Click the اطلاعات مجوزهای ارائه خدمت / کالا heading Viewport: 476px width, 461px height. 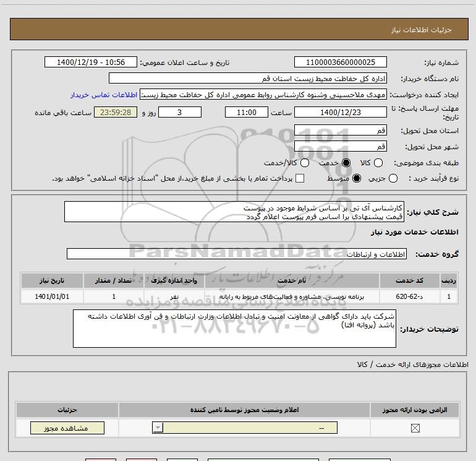[412, 364]
